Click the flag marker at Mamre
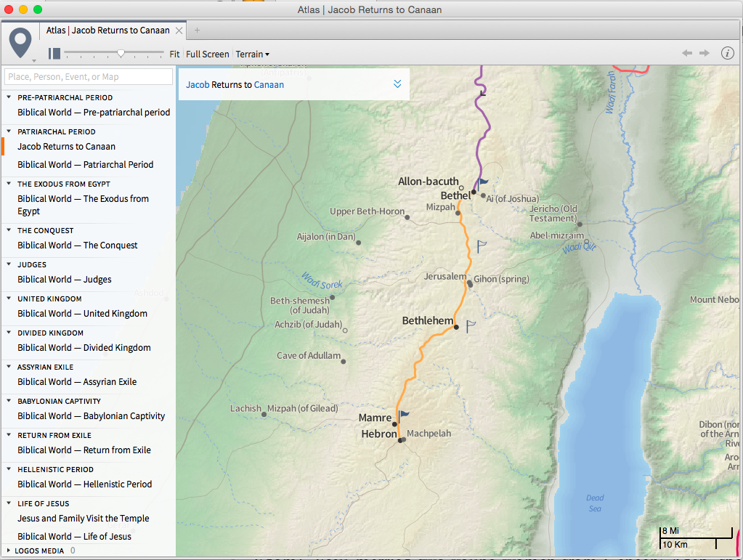The height and width of the screenshot is (560, 743). (x=403, y=416)
